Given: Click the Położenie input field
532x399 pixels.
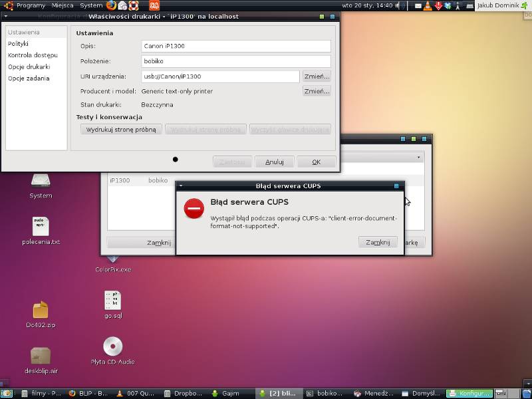Looking at the screenshot, I should pos(235,61).
